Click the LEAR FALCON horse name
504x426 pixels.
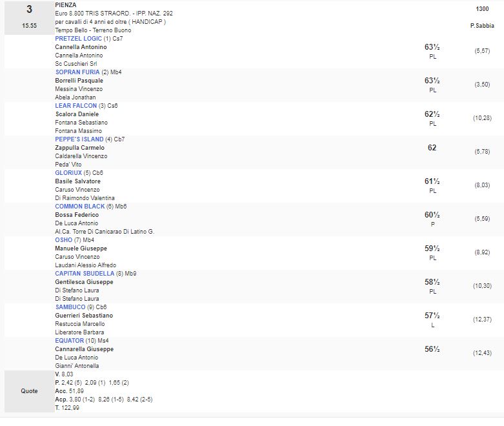76,106
